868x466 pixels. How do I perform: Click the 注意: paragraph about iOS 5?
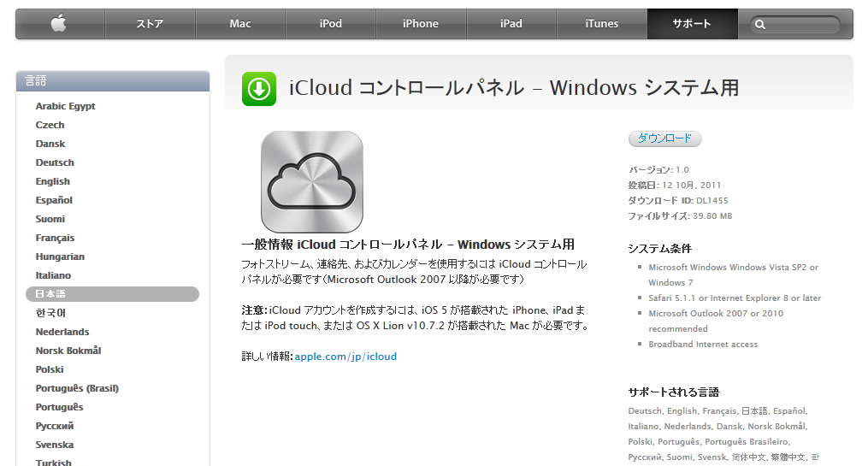[x=415, y=318]
